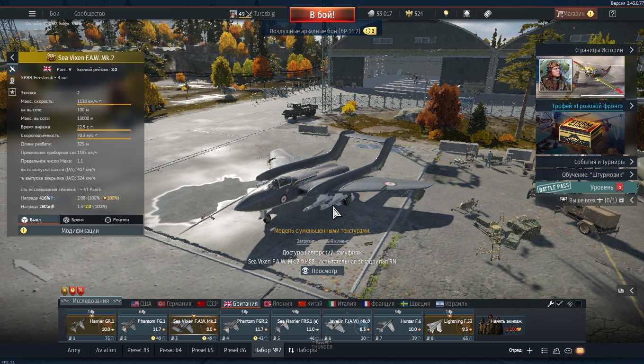Switch to the Army preset tab

point(74,350)
